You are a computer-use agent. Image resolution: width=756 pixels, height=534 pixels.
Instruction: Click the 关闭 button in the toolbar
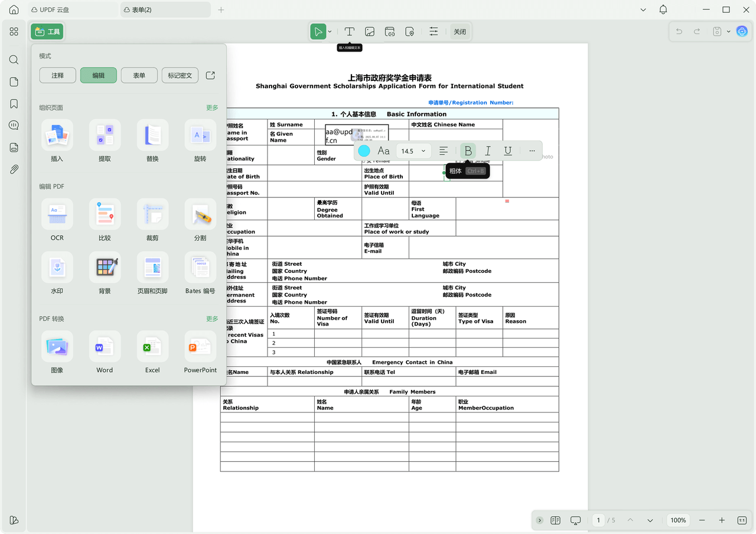click(x=460, y=31)
